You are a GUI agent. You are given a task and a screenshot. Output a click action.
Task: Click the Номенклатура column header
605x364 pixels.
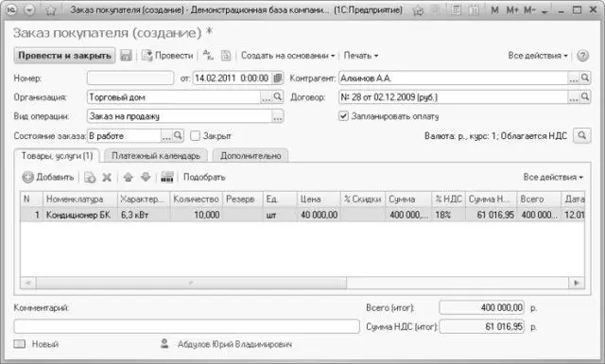[80, 199]
